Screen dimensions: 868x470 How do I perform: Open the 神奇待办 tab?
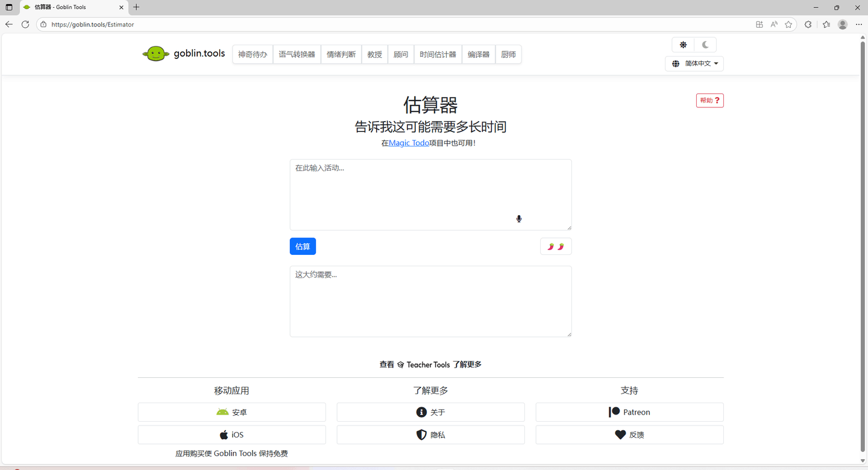coord(253,54)
